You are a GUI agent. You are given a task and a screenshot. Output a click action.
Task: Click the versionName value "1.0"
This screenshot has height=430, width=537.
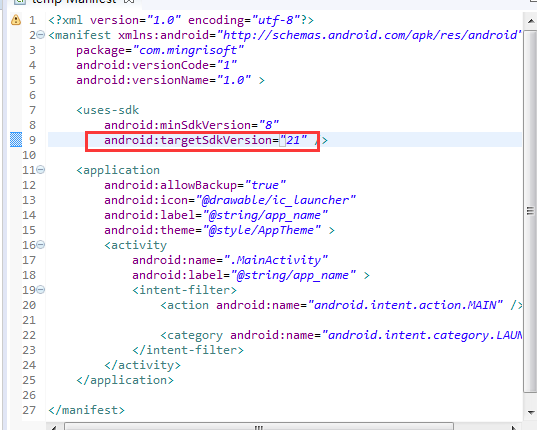pos(234,80)
